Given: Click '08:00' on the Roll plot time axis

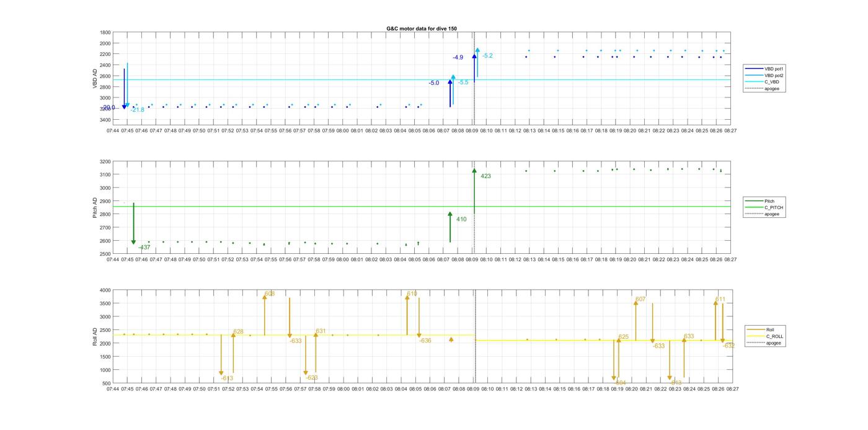Looking at the screenshot, I should click(x=343, y=389).
